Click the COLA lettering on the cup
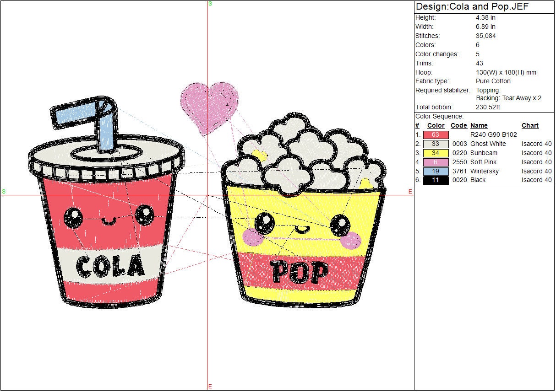 110,266
